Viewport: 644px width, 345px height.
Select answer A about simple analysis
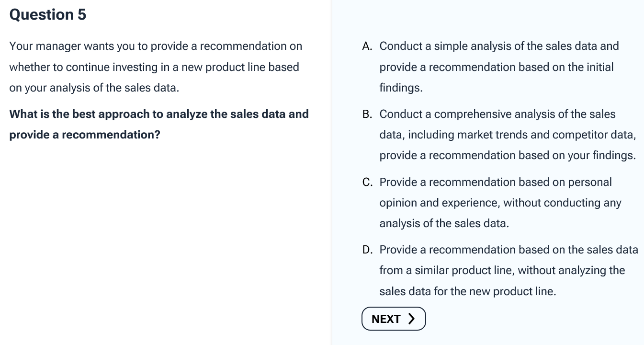coord(491,67)
